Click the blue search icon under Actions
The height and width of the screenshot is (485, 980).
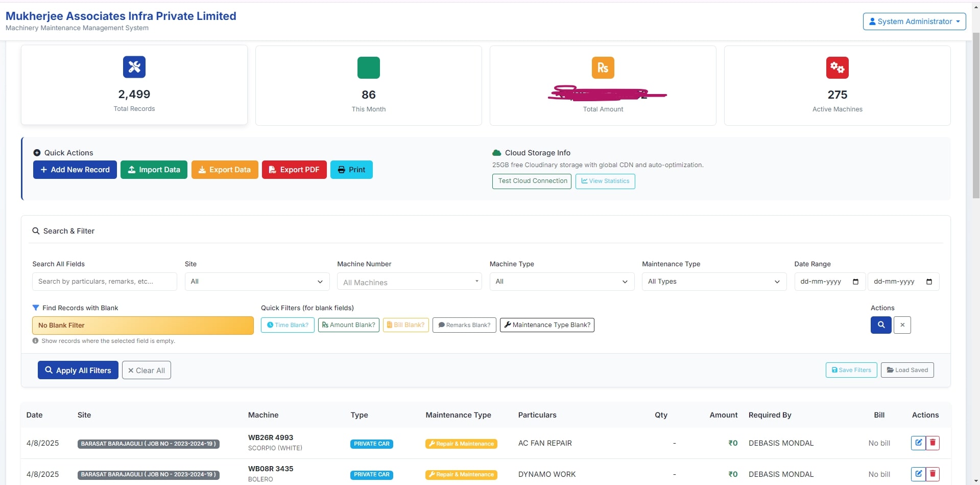click(880, 325)
